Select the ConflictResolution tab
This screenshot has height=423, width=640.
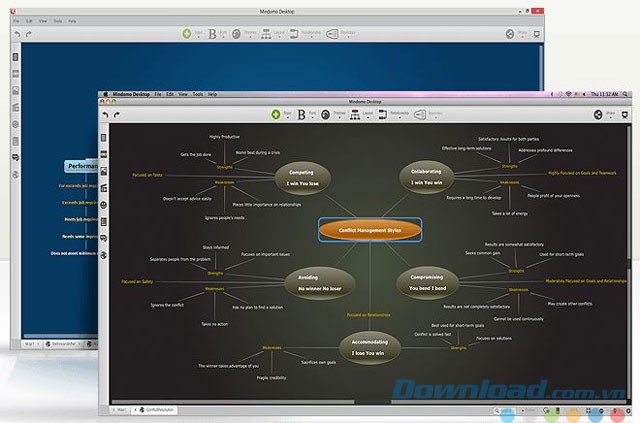pyautogui.click(x=156, y=410)
